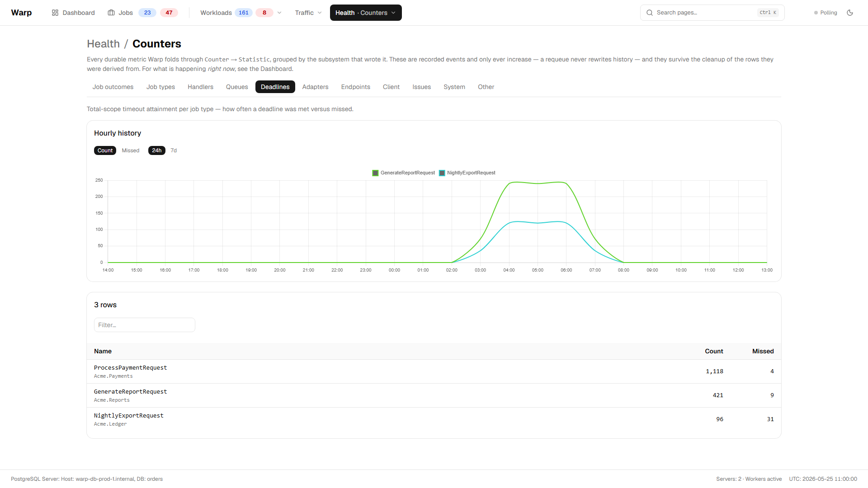Click the Polling status dot

pos(816,13)
